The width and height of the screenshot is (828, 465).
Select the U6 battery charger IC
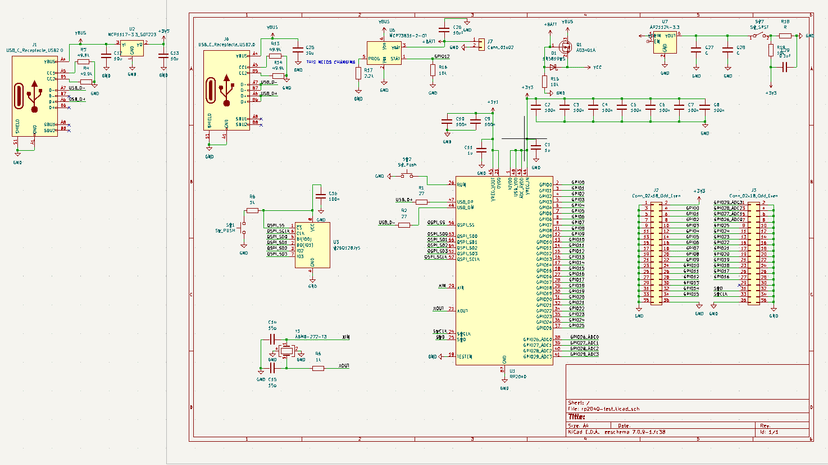click(x=384, y=53)
